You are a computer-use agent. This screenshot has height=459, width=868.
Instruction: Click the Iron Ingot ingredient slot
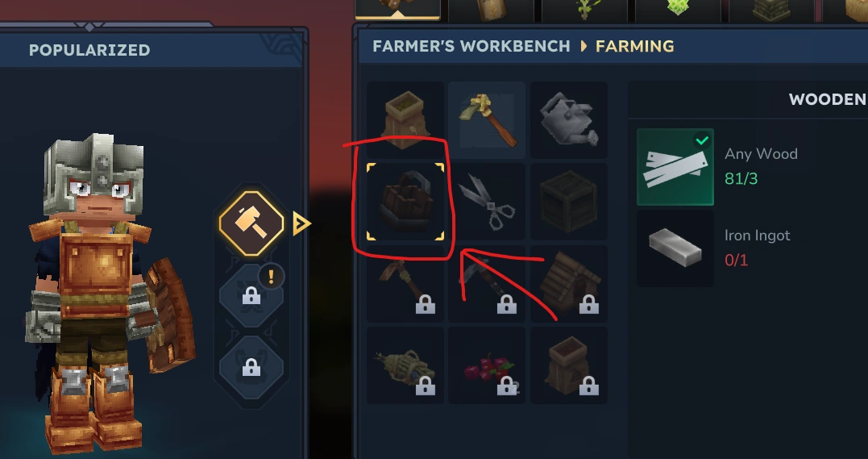point(675,248)
